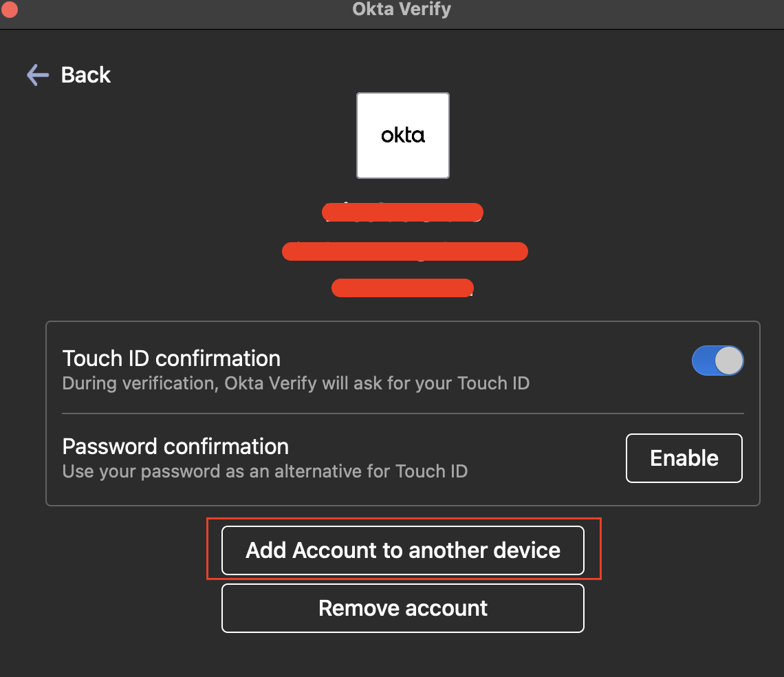Image resolution: width=784 pixels, height=677 pixels.
Task: Click the longest redacted middle line
Action: (404, 251)
